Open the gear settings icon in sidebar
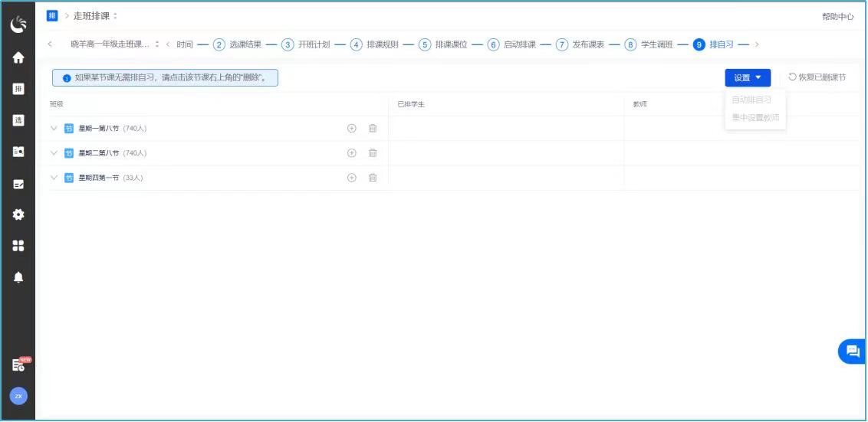Image resolution: width=868 pixels, height=422 pixels. [18, 214]
